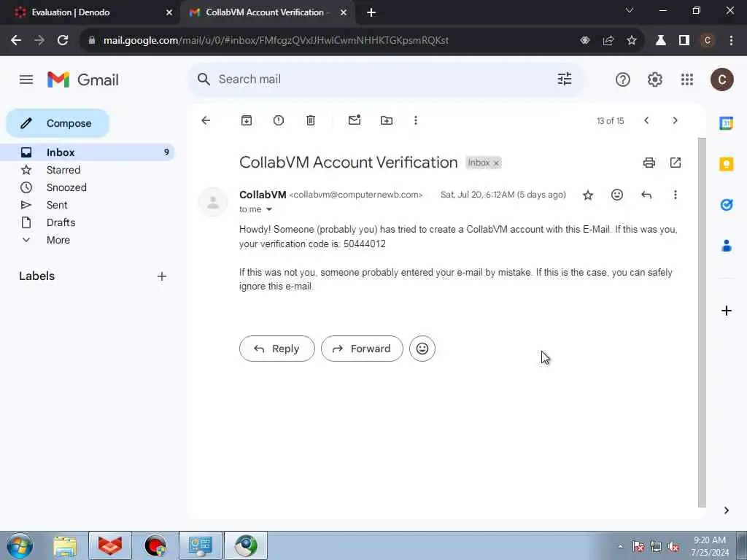747x560 pixels.
Task: Click the CollabVM sender avatar
Action: point(213,202)
